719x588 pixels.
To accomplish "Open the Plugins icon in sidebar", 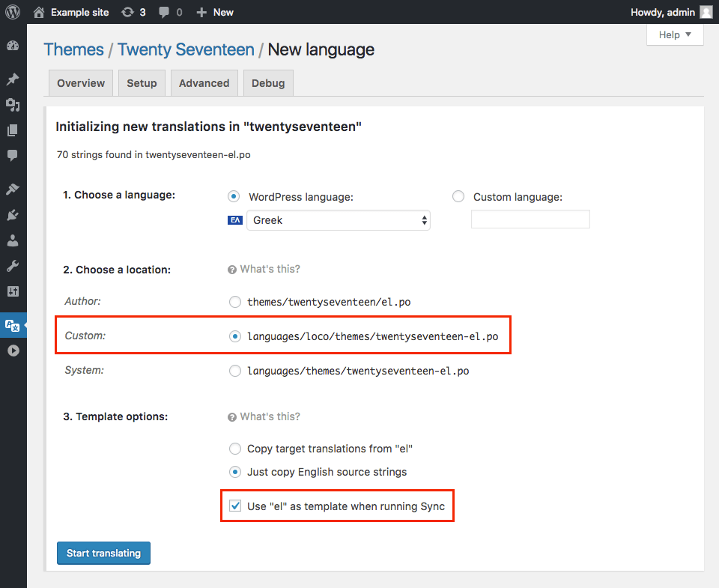I will 13,215.
